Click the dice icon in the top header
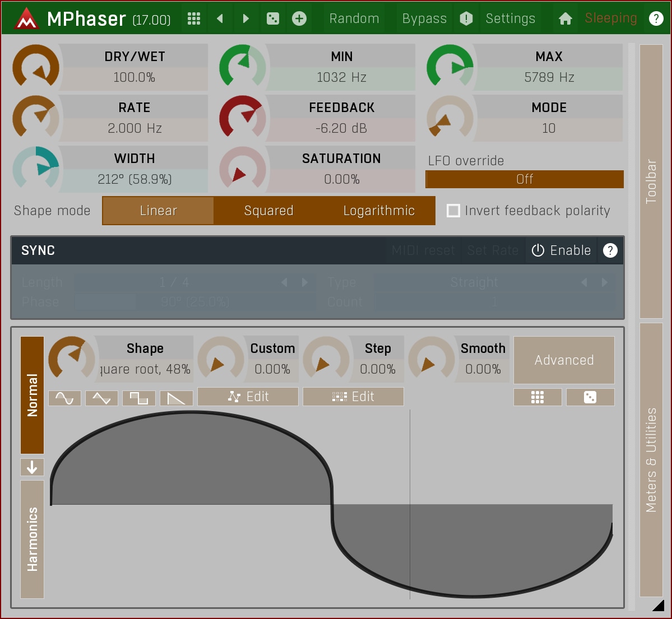This screenshot has height=619, width=672. (272, 18)
